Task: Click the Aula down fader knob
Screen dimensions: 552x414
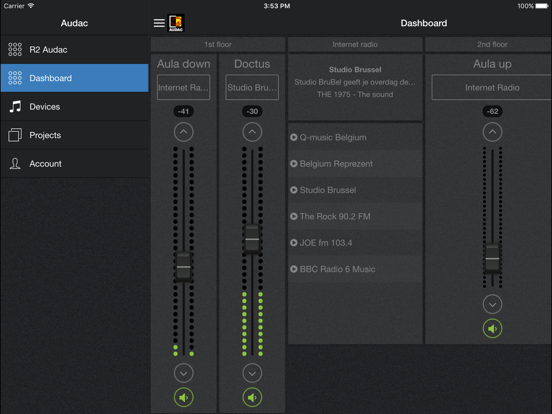Action: 183,267
